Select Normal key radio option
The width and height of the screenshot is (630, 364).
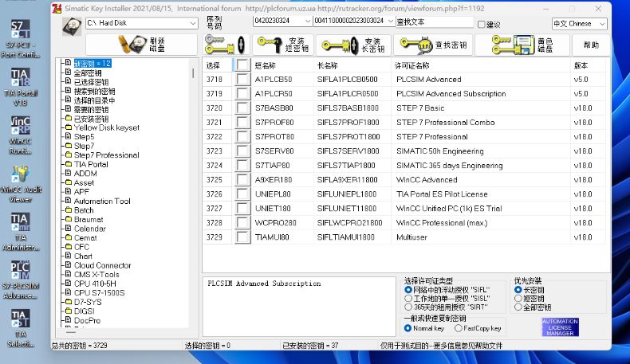click(408, 328)
